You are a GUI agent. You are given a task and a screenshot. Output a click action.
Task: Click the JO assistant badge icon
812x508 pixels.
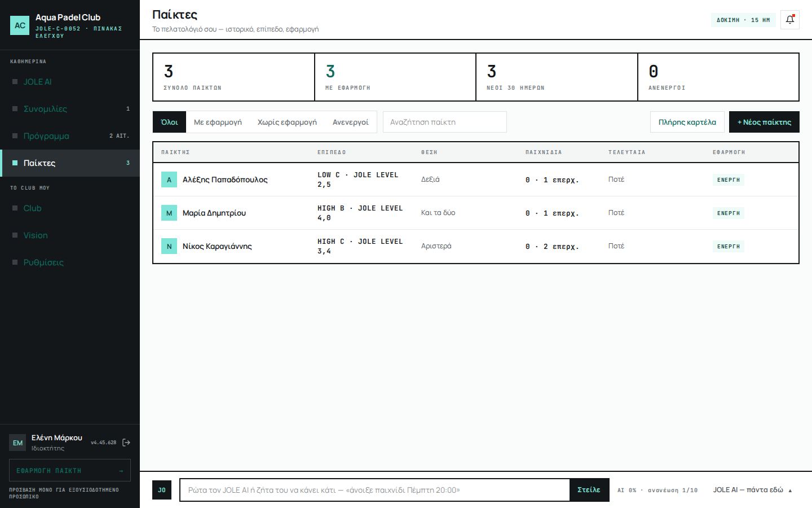point(162,490)
